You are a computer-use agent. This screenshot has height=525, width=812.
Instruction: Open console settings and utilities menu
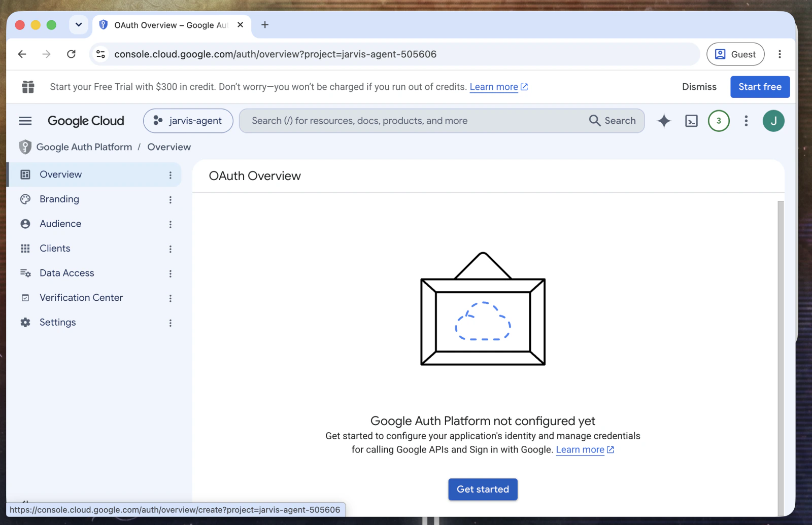pyautogui.click(x=746, y=121)
